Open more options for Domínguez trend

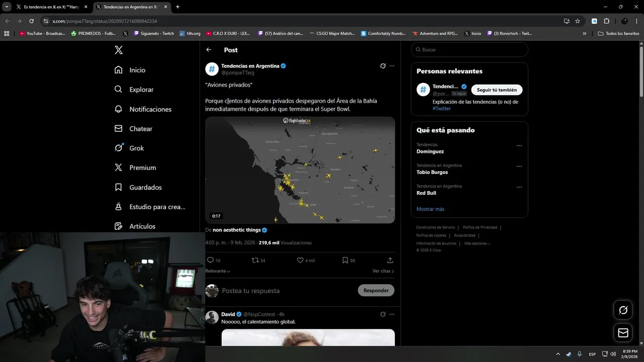[x=519, y=146]
